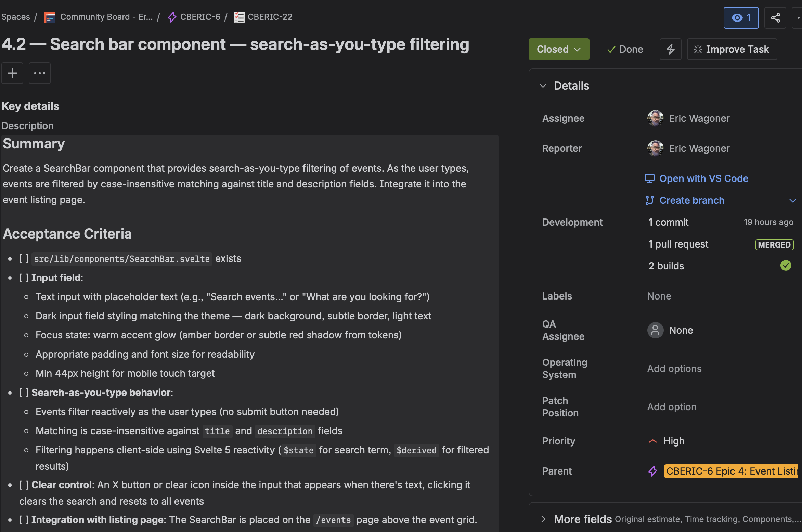The height and width of the screenshot is (532, 802).
Task: Click the monitor icon beside Open with VS Code
Action: pyautogui.click(x=649, y=178)
